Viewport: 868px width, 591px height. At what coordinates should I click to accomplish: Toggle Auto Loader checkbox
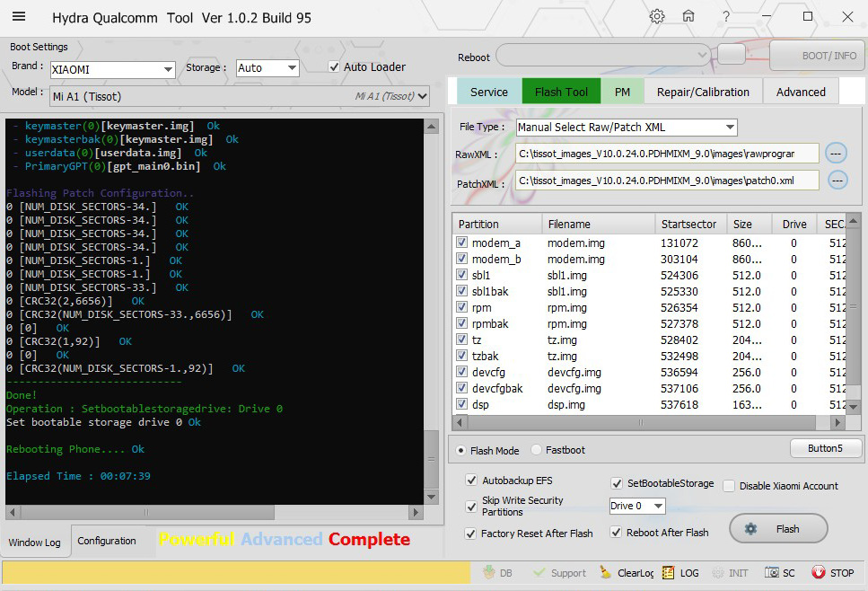pyautogui.click(x=334, y=66)
